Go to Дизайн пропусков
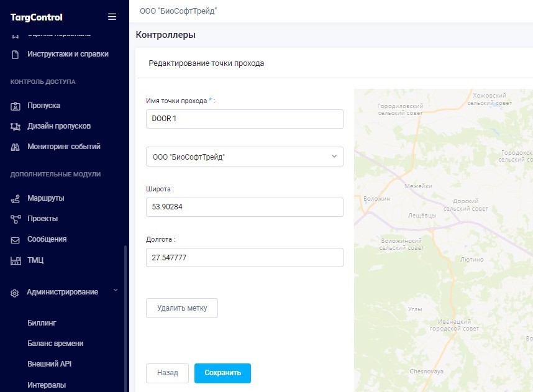The image size is (533, 392). tap(59, 126)
